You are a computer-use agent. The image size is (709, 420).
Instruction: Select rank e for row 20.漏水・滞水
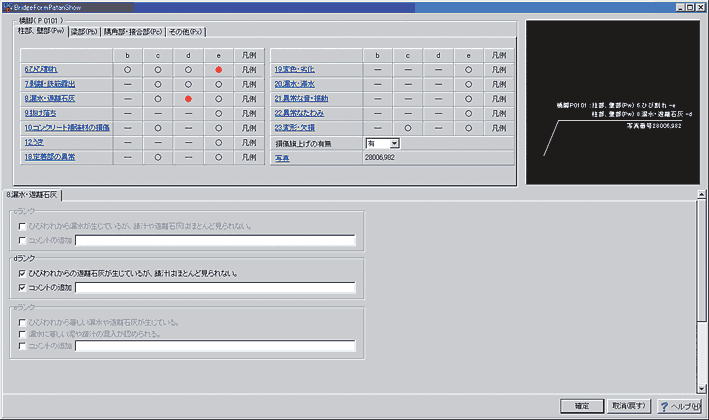(x=468, y=84)
